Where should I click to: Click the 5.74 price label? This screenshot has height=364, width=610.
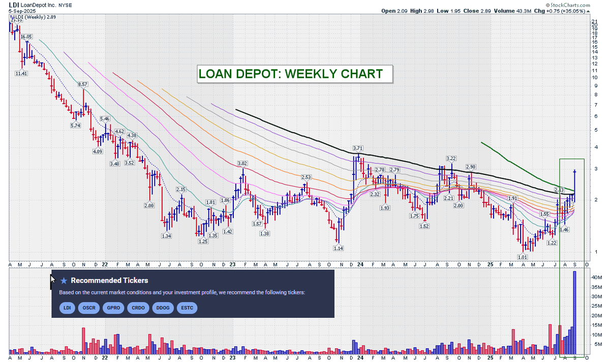click(x=75, y=125)
